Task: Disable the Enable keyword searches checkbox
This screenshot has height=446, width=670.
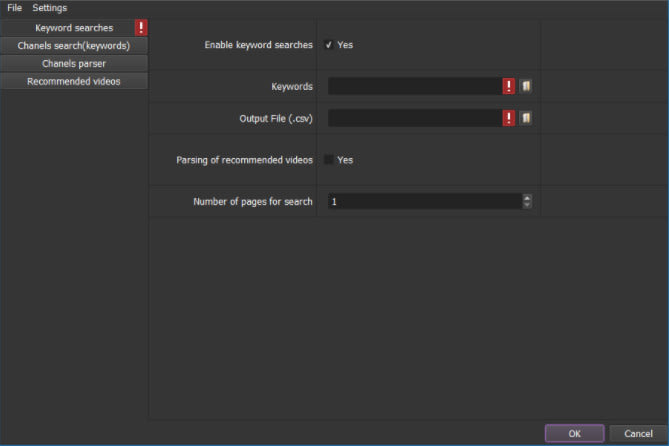Action: click(x=329, y=45)
